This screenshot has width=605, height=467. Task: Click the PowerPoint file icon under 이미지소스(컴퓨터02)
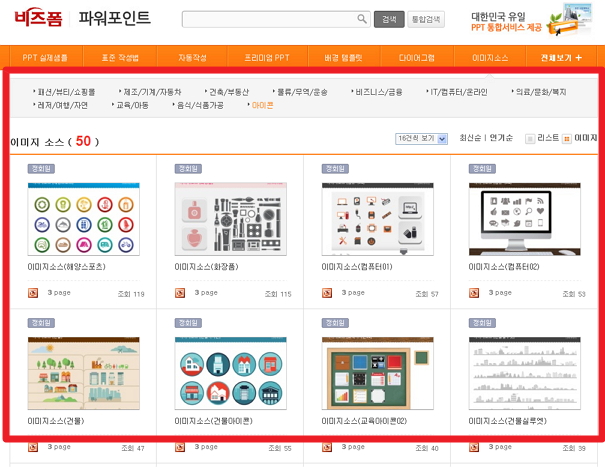(474, 293)
